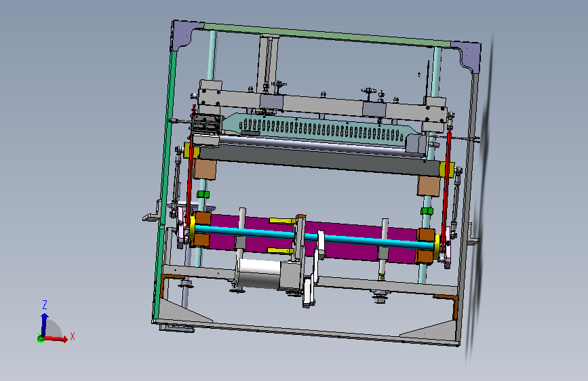Select the cyan horizontal shaft in the model
This screenshot has height=381, width=588.
pos(314,236)
